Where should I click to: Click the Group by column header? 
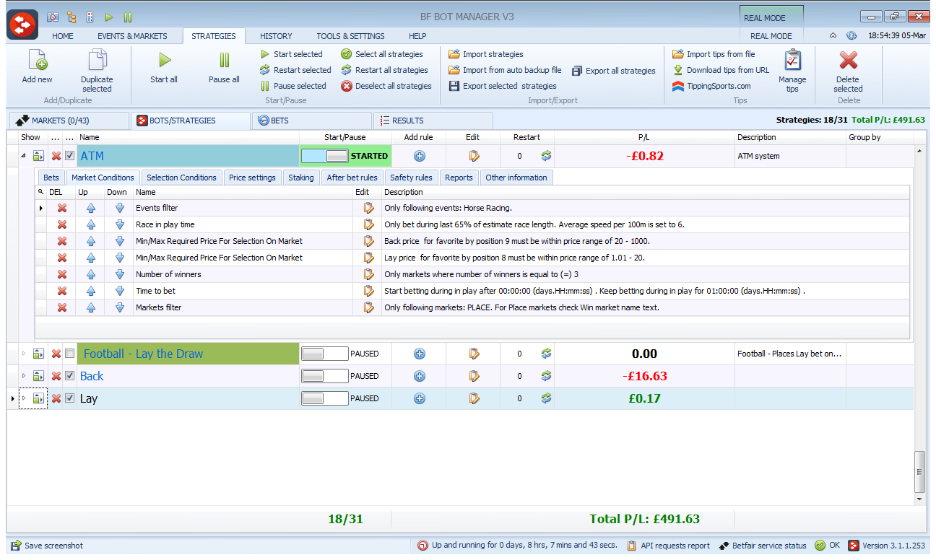pyautogui.click(x=880, y=137)
